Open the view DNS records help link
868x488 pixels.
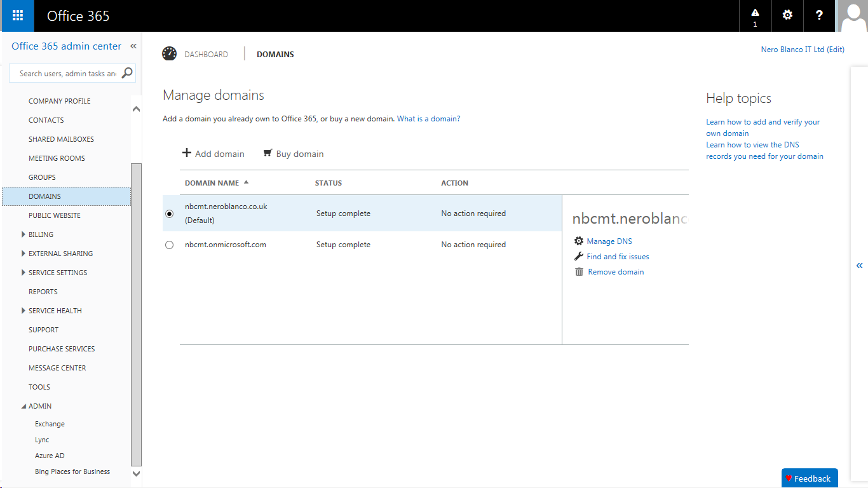[765, 151]
